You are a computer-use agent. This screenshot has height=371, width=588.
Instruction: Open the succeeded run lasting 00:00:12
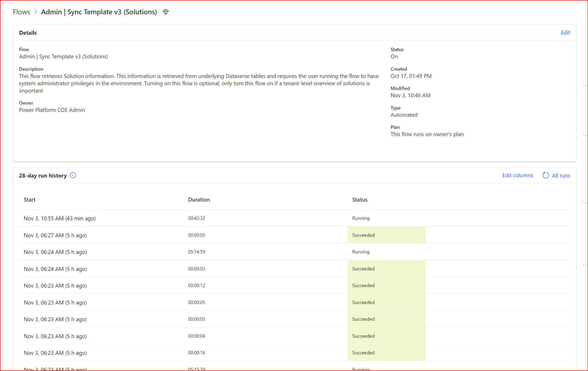(x=55, y=285)
